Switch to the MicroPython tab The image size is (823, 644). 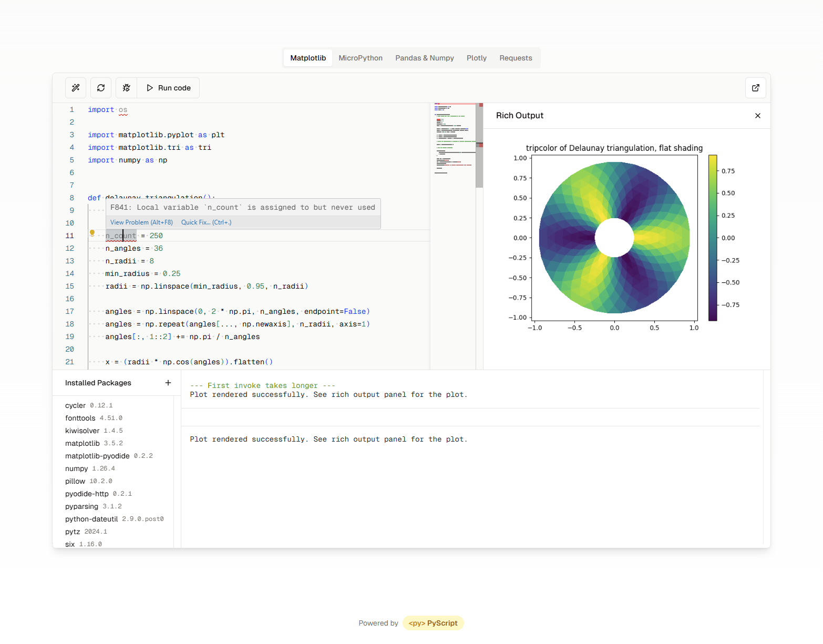(360, 58)
